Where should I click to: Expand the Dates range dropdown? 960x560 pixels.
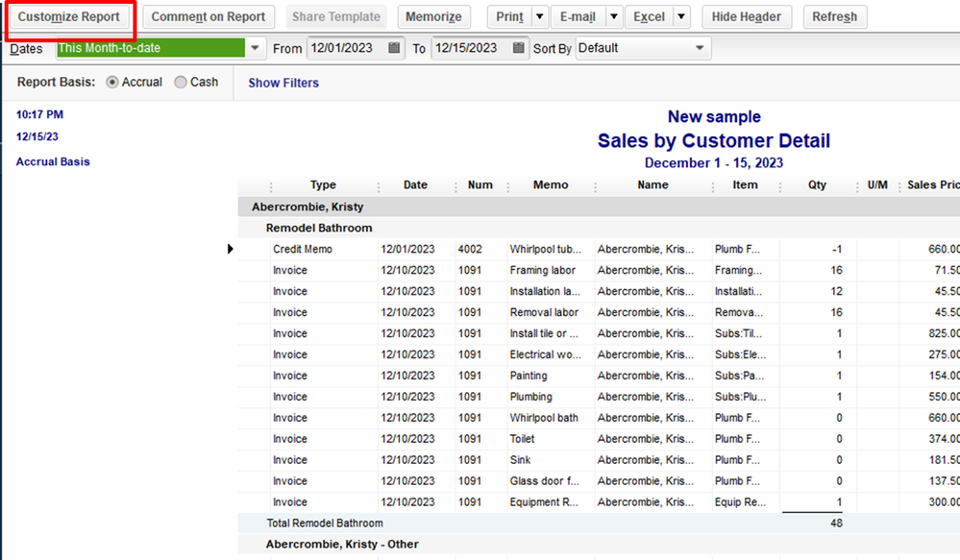256,48
